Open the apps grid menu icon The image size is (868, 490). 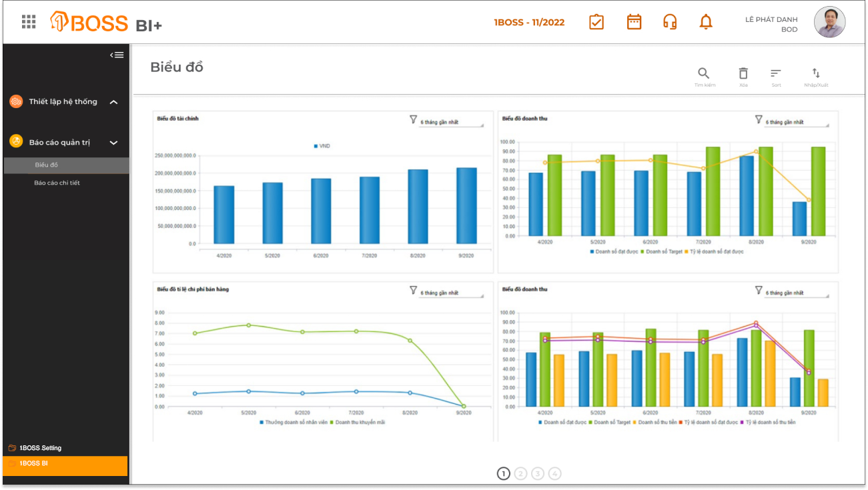[x=29, y=22]
